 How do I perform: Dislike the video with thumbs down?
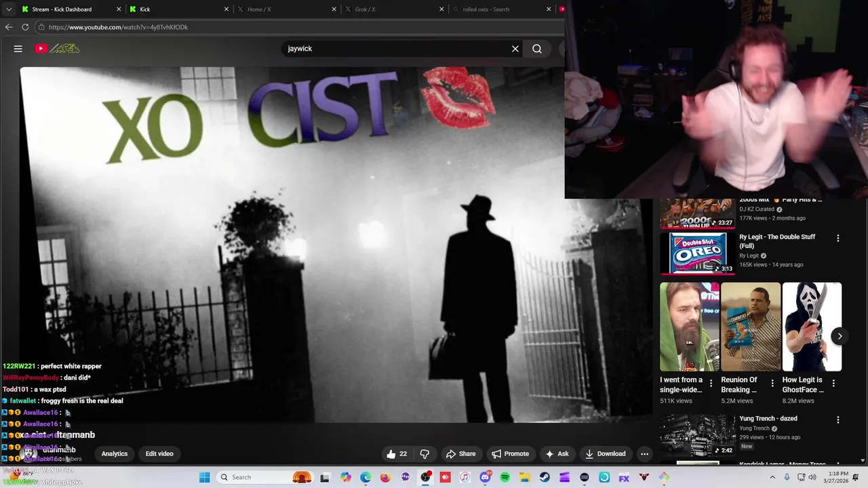(425, 454)
